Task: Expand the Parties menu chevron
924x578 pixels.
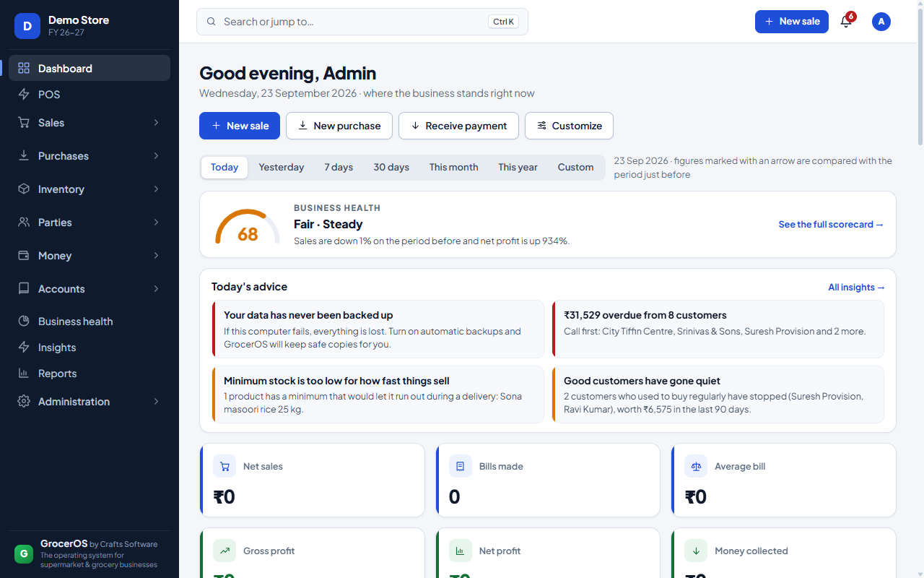Action: (x=156, y=222)
